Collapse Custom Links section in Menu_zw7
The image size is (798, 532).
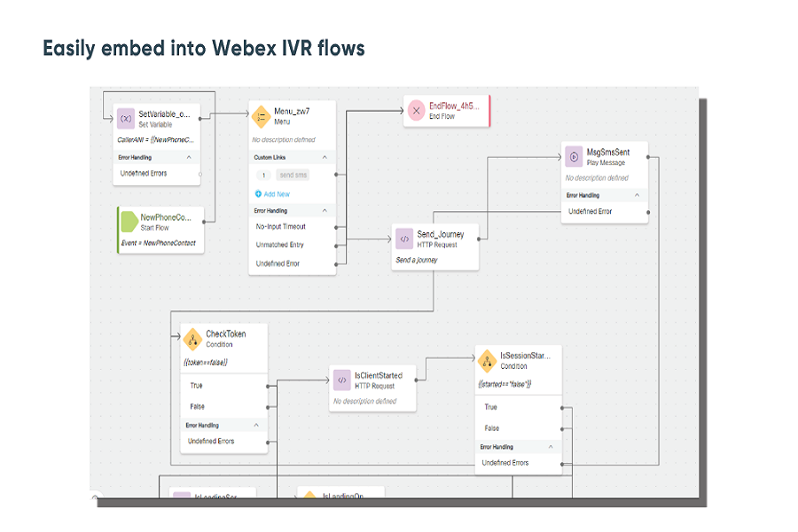pos(325,157)
